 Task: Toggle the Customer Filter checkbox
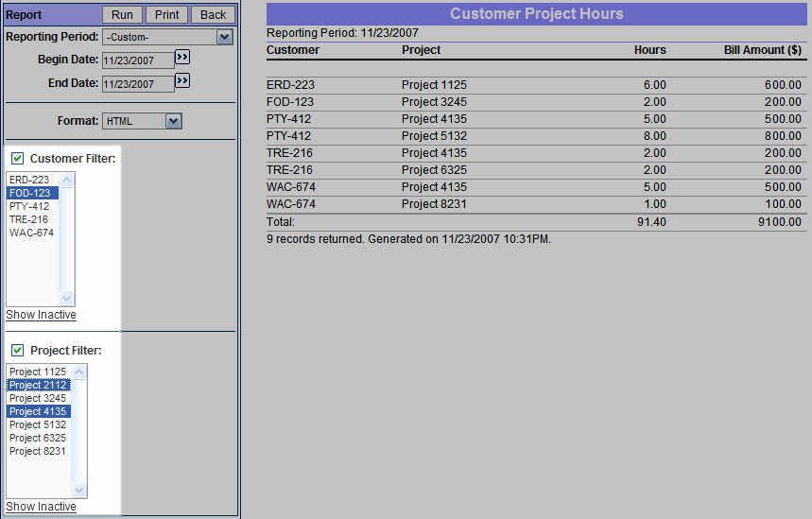(17, 158)
